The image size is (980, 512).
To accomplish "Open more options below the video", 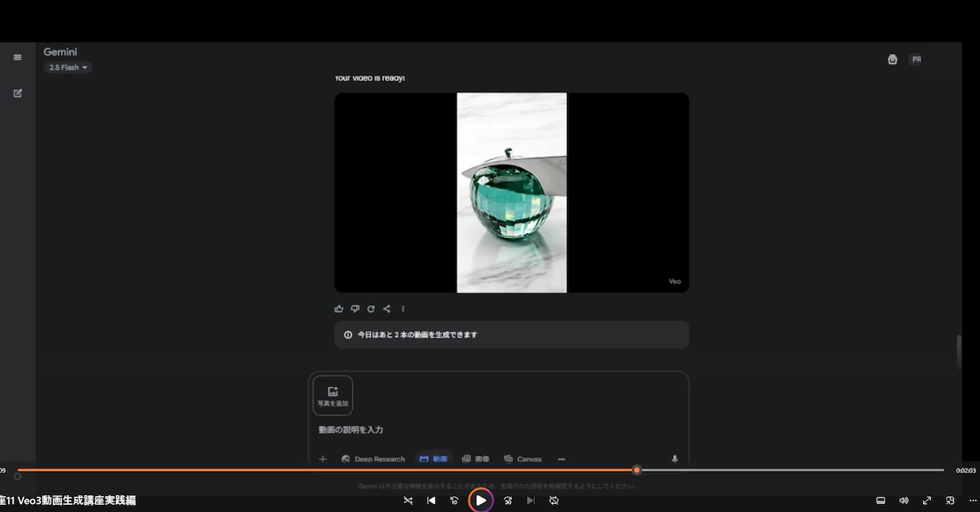I will point(403,309).
